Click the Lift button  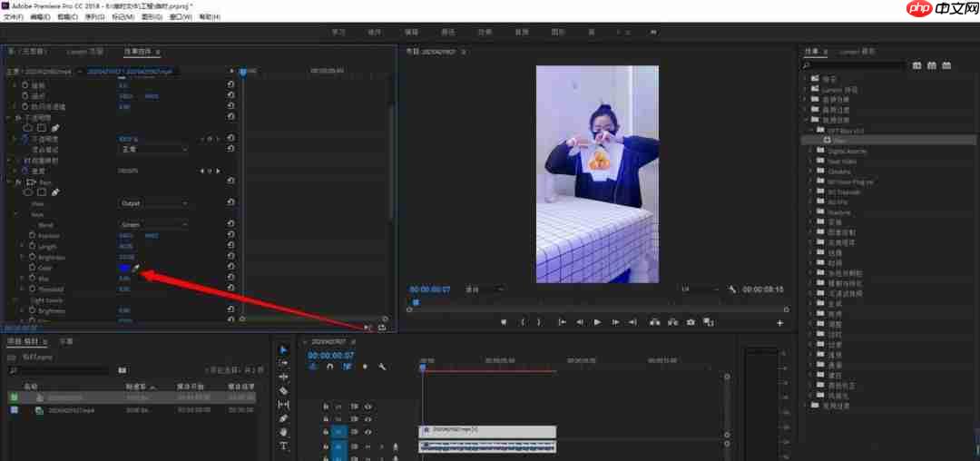[x=654, y=322]
